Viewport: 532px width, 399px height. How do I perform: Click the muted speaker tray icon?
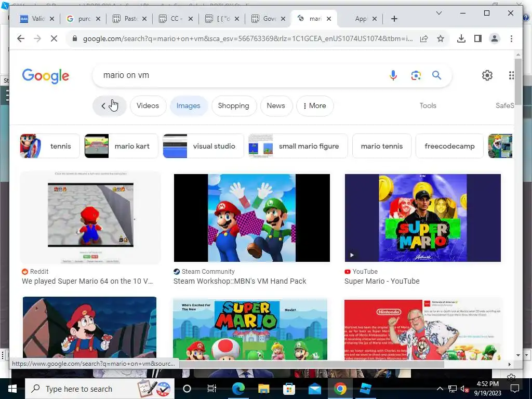click(464, 389)
